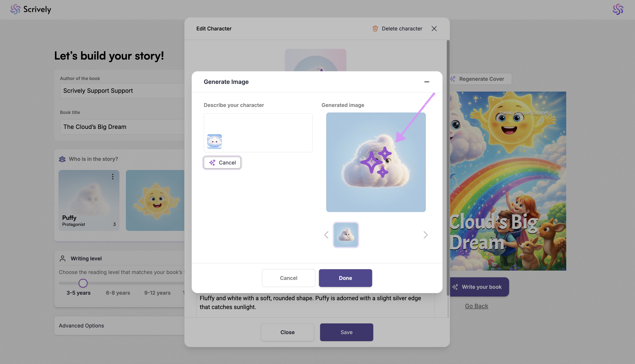Click the sparkle icon on Regenerate Cover

pyautogui.click(x=453, y=79)
